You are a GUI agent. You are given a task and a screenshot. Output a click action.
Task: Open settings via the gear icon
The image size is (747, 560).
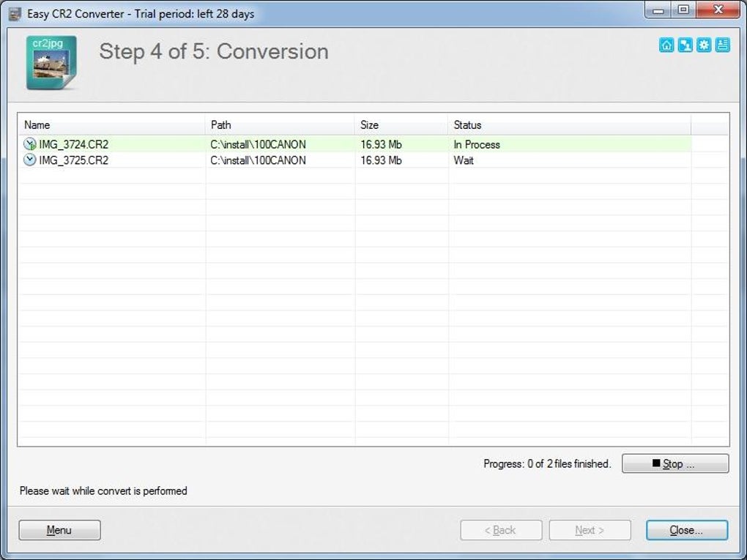coord(704,45)
